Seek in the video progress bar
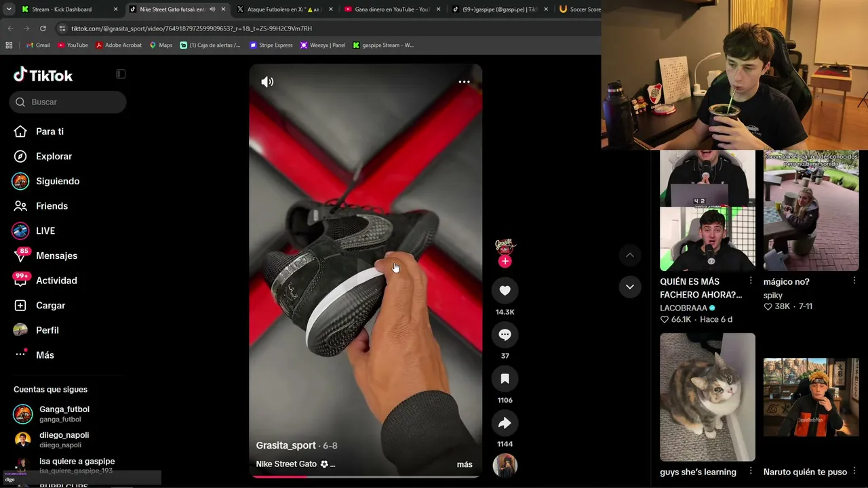Screen dimensions: 868x488 click(366, 476)
